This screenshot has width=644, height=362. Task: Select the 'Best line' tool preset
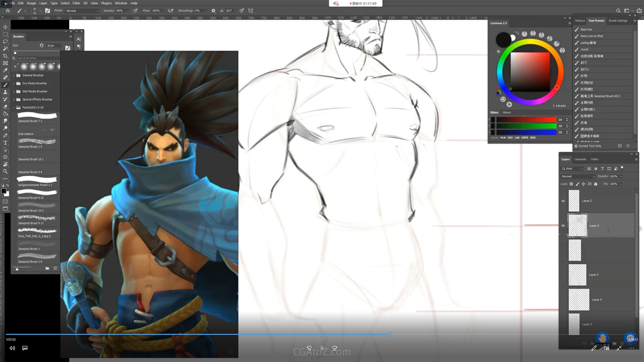(586, 29)
